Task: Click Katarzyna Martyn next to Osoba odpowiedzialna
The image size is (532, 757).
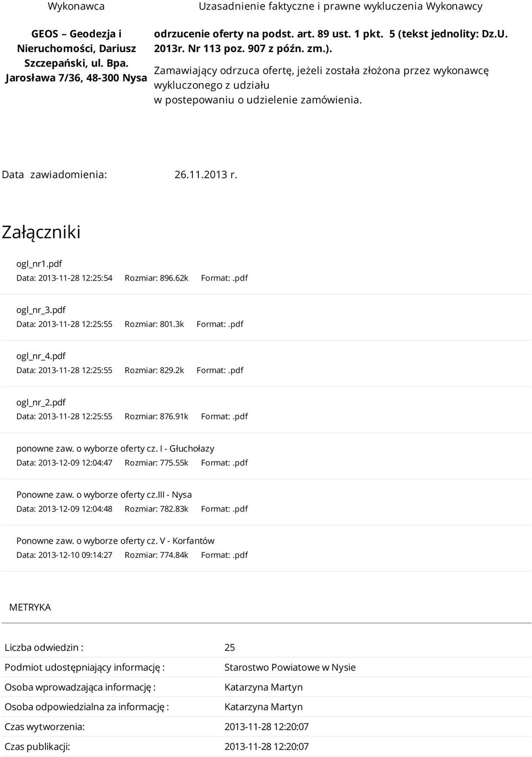Action: (x=263, y=707)
